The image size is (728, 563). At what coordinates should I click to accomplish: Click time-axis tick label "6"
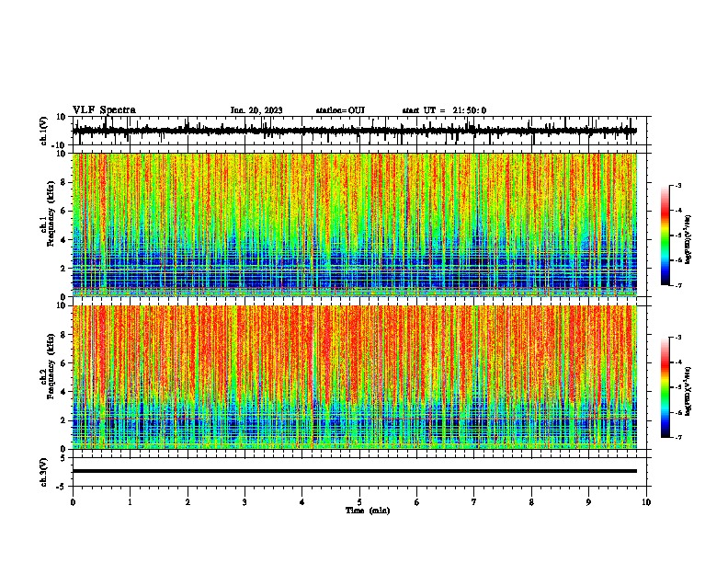[x=417, y=502]
